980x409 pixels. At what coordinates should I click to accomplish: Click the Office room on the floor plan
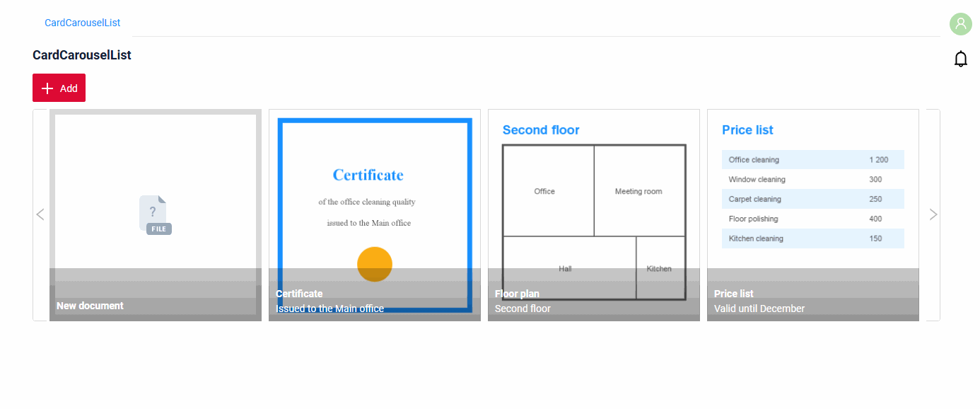tap(548, 191)
